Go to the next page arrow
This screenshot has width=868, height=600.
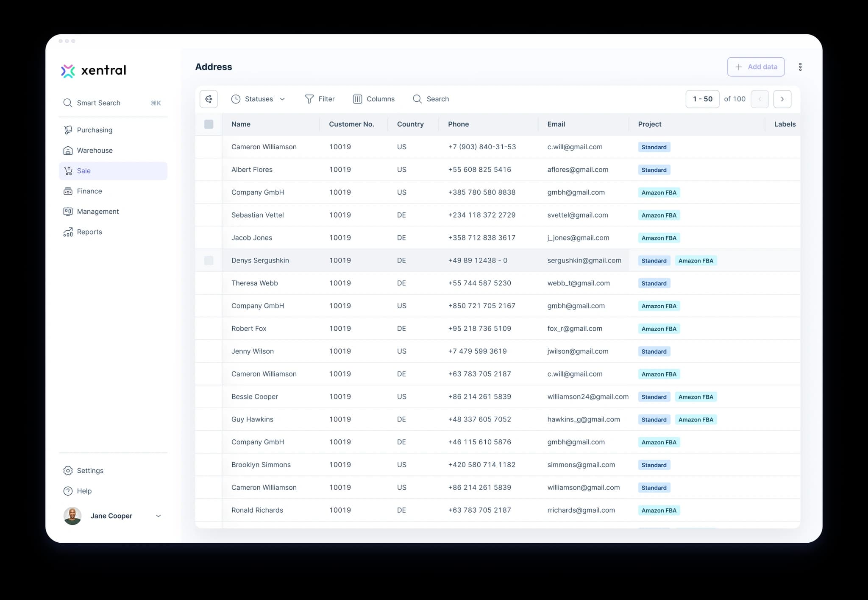pyautogui.click(x=782, y=99)
